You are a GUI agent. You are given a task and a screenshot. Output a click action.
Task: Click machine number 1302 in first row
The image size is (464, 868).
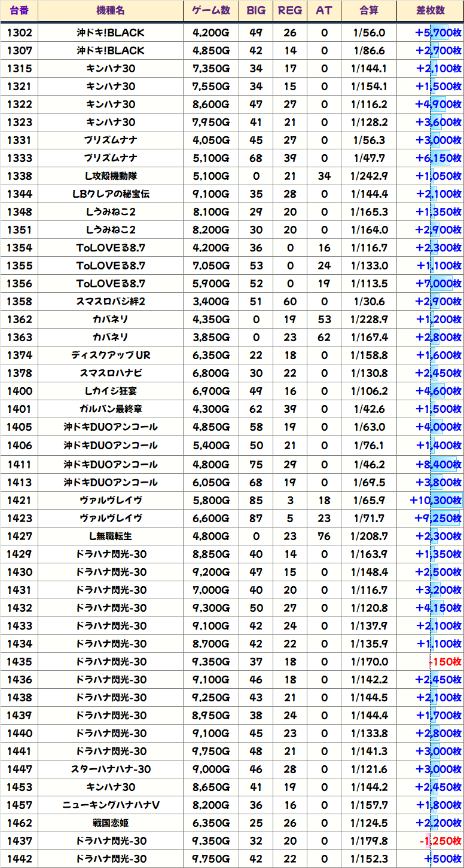pos(19,33)
